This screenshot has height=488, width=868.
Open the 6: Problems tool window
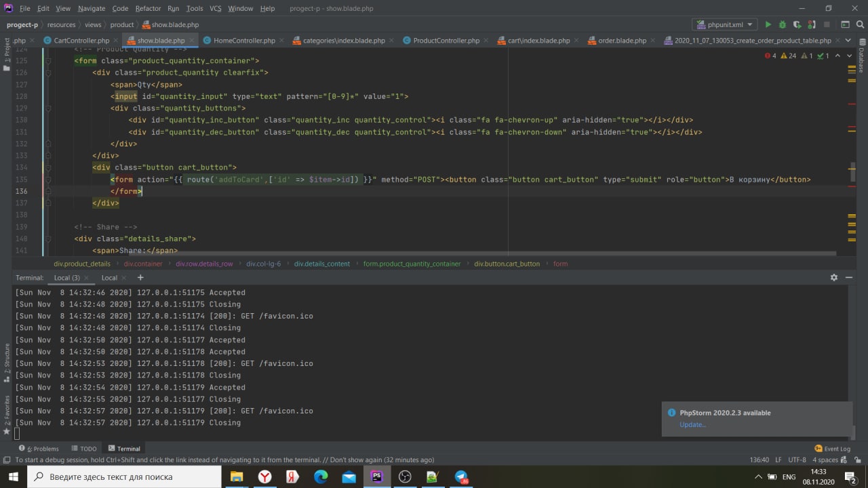click(39, 449)
